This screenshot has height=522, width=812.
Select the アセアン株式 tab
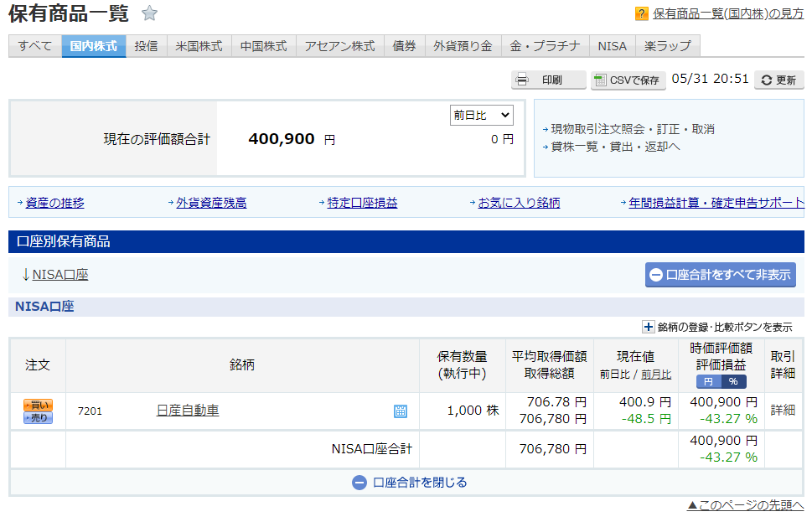(x=339, y=46)
